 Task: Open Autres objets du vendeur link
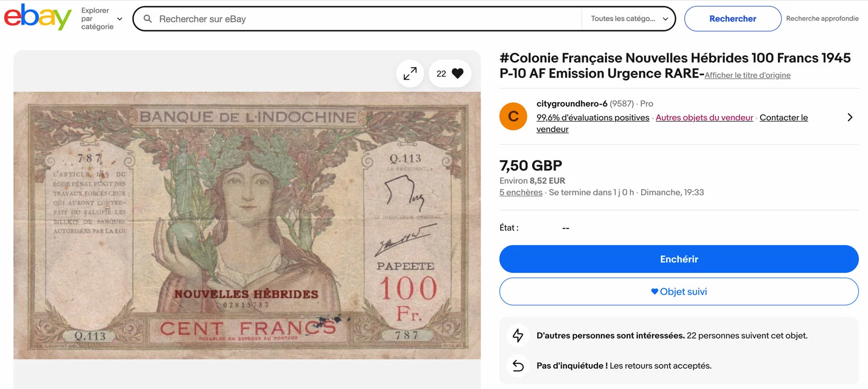(x=704, y=118)
